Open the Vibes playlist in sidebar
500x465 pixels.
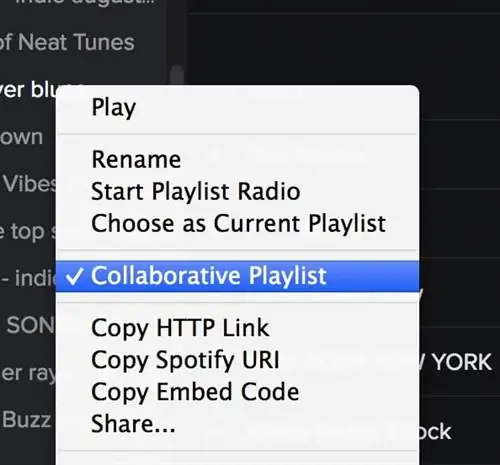pos(29,184)
